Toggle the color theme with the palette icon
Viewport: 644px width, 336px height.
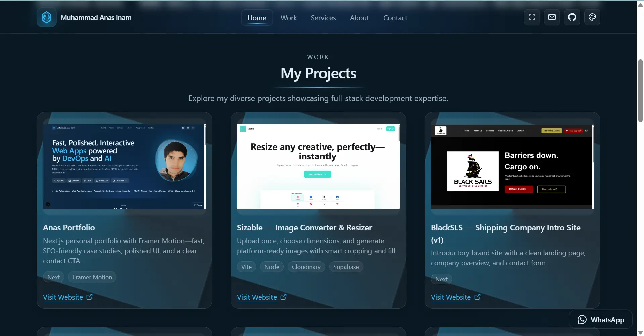coord(592,17)
